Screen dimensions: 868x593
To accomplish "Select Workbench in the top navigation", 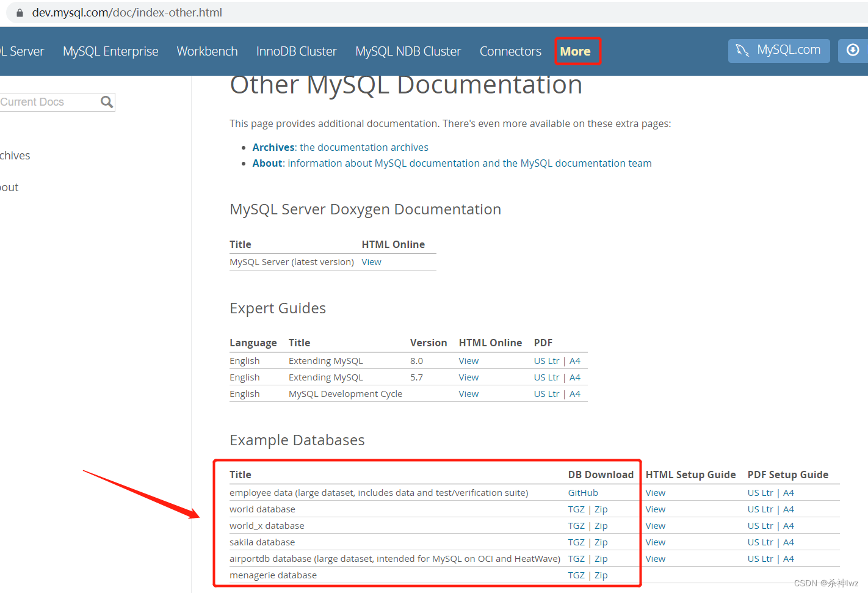I will click(x=207, y=51).
